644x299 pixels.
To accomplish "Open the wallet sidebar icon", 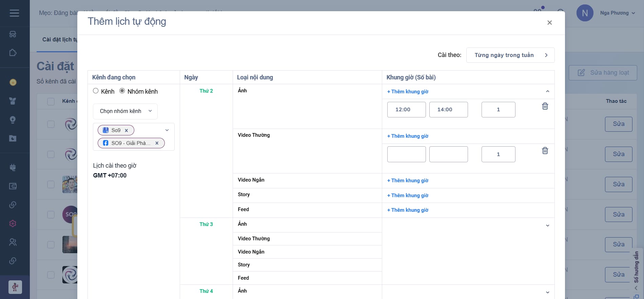I will click(13, 186).
